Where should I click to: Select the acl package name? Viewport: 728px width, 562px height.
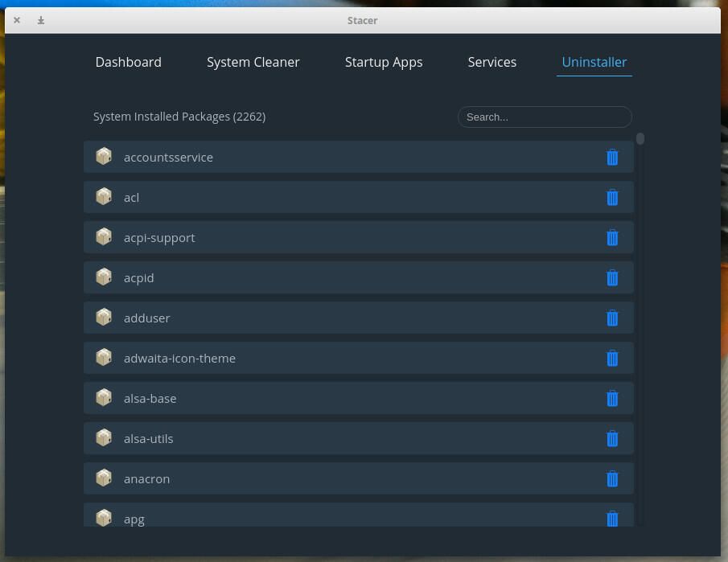pos(131,198)
